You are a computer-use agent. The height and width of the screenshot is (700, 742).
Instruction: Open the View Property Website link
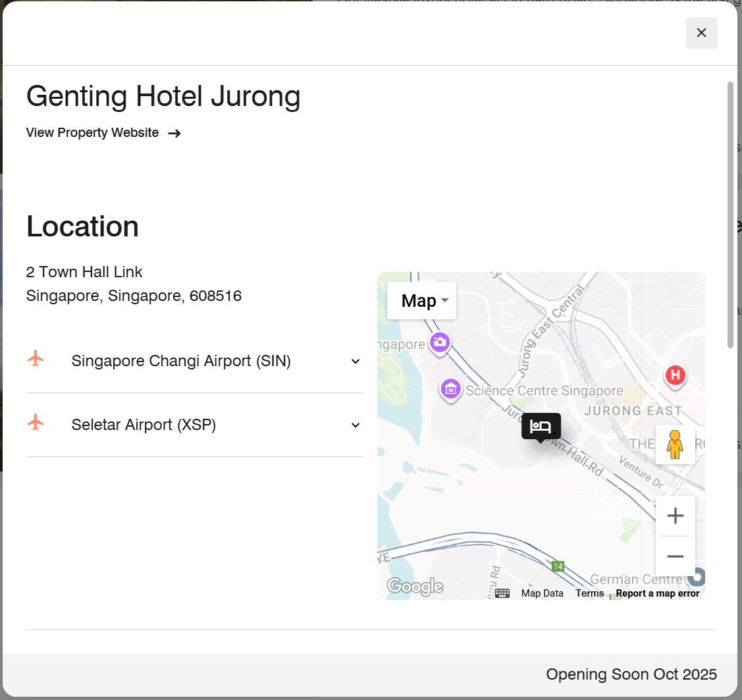103,133
